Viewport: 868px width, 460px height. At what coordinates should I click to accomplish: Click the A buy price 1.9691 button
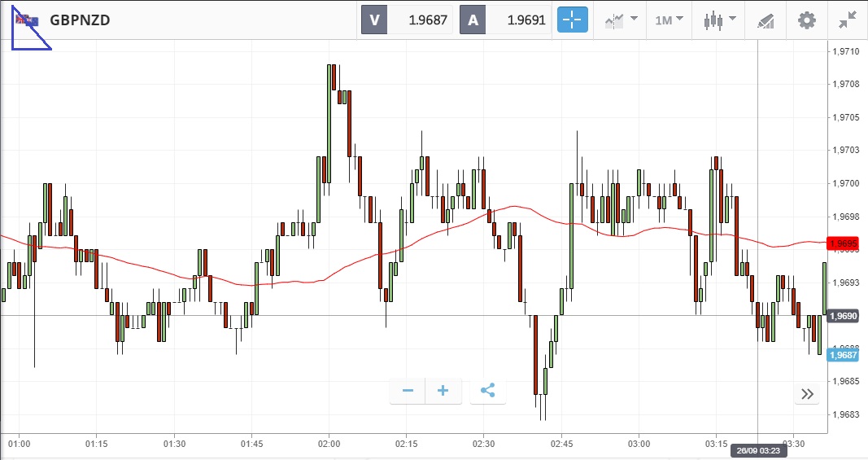505,20
